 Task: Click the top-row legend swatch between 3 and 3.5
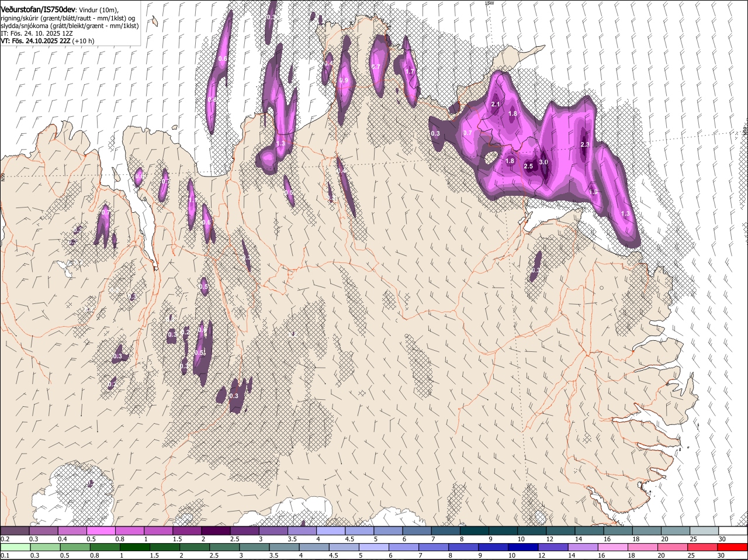pos(273,530)
